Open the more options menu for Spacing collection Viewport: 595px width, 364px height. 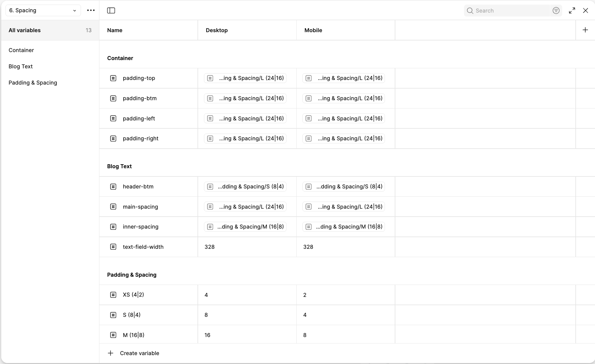tap(91, 10)
